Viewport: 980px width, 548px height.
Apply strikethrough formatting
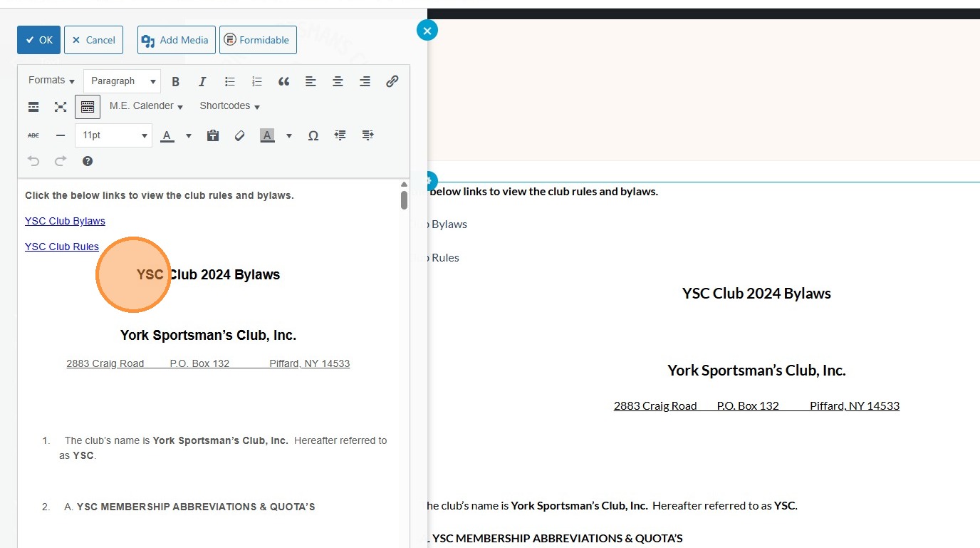coord(33,135)
